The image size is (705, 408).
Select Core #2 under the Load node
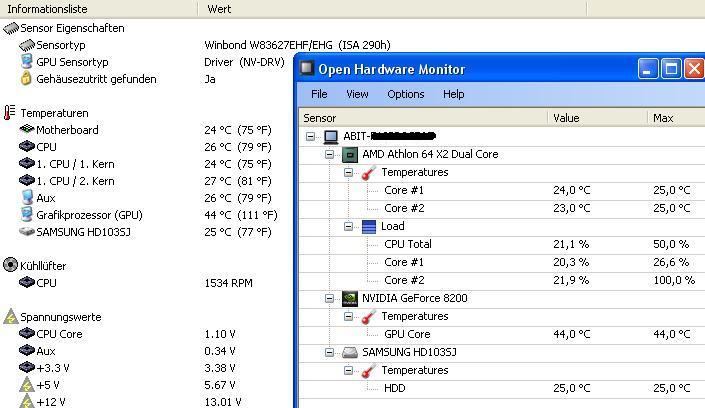pos(502,280)
